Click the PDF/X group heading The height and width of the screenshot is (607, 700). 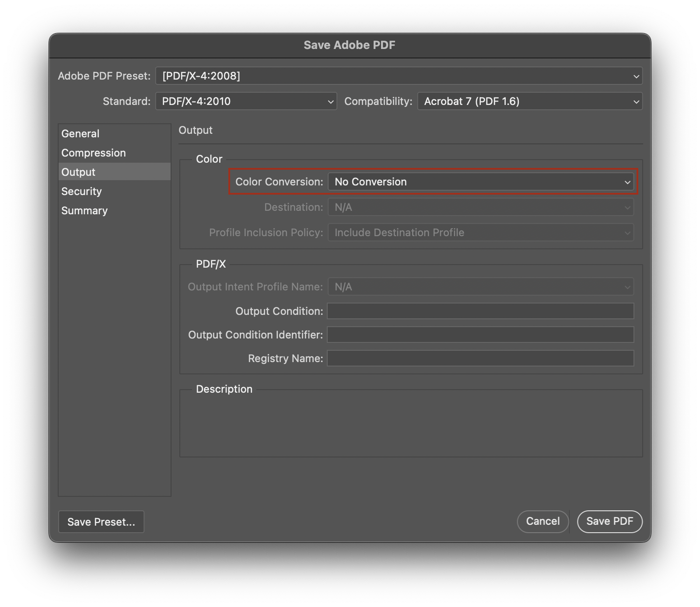[211, 264]
